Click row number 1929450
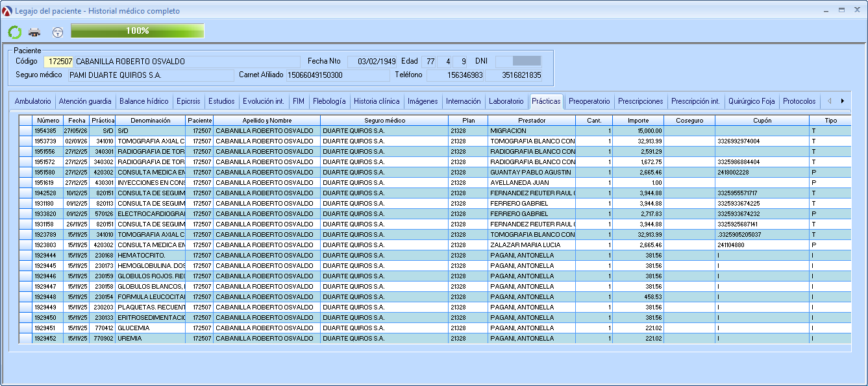Screen dimensions: 868x386 pyautogui.click(x=48, y=318)
